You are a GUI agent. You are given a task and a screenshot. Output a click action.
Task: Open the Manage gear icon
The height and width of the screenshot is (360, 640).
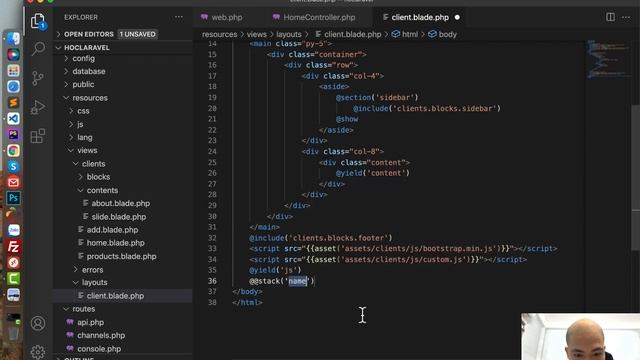[x=38, y=351]
